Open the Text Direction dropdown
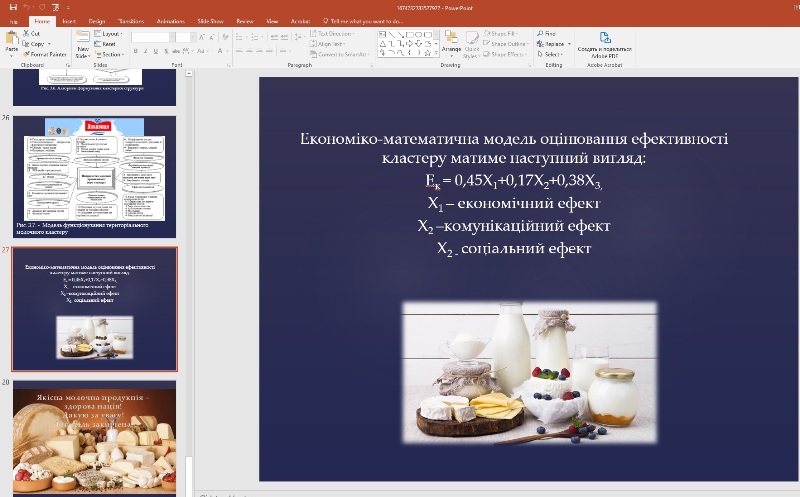 pyautogui.click(x=332, y=34)
